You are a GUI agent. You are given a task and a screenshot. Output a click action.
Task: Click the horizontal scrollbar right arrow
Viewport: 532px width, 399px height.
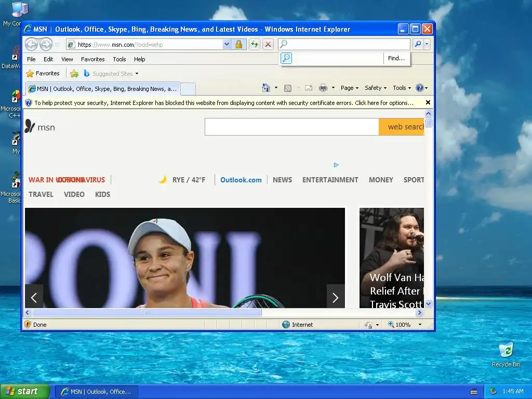tap(420, 312)
